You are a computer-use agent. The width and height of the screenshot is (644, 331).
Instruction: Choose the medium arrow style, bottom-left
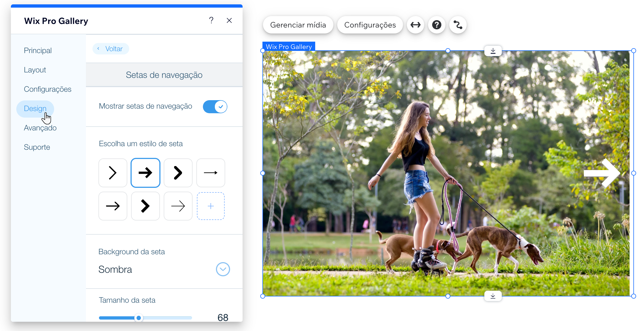pyautogui.click(x=113, y=206)
